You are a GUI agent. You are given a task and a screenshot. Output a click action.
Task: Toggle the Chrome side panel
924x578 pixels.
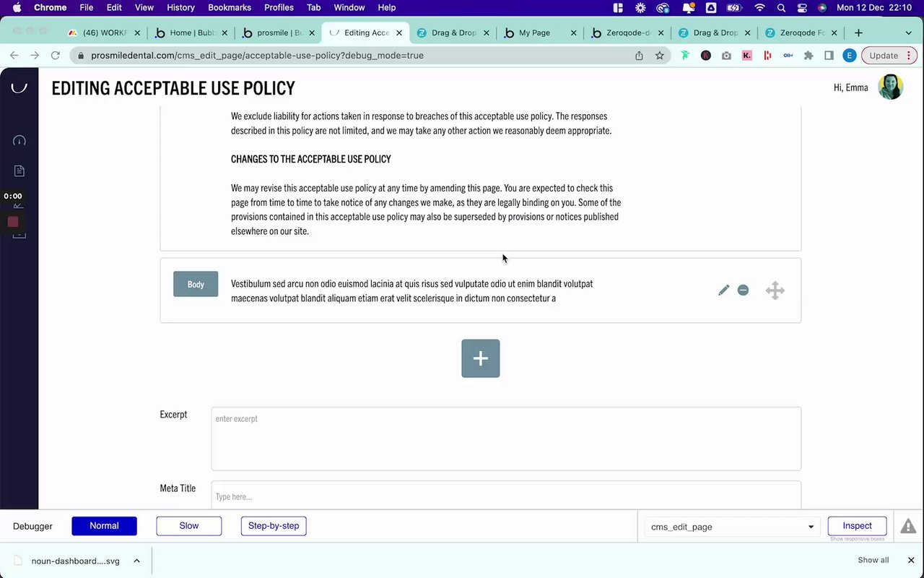coord(829,56)
